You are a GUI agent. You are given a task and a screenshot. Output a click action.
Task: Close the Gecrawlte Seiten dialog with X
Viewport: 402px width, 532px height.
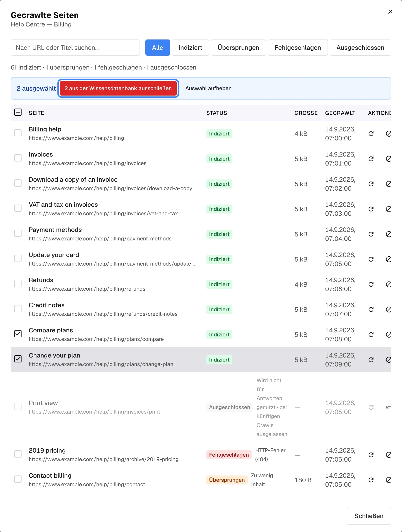pyautogui.click(x=390, y=11)
